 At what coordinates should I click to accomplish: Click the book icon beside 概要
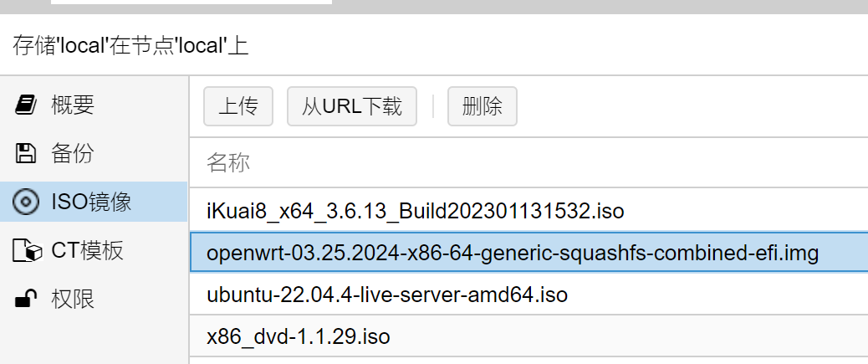coord(25,104)
